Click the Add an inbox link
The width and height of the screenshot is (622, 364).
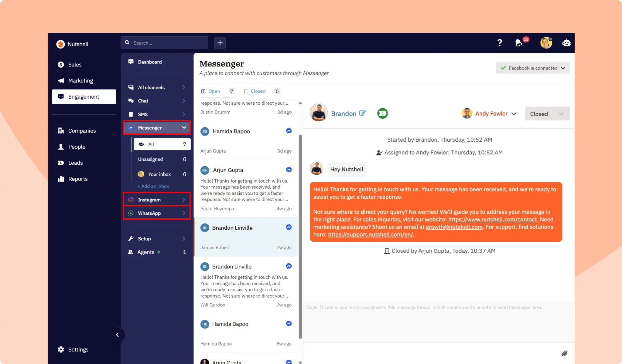(x=153, y=186)
